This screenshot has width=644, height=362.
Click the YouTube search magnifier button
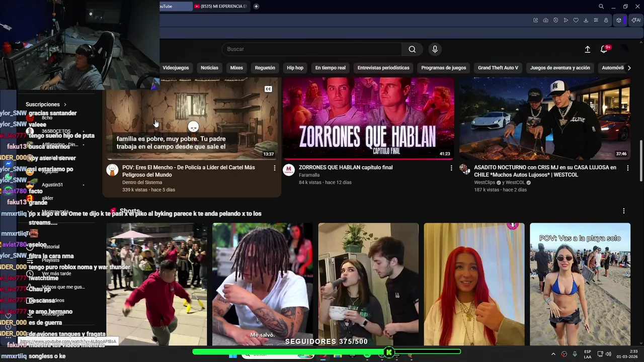click(x=412, y=49)
